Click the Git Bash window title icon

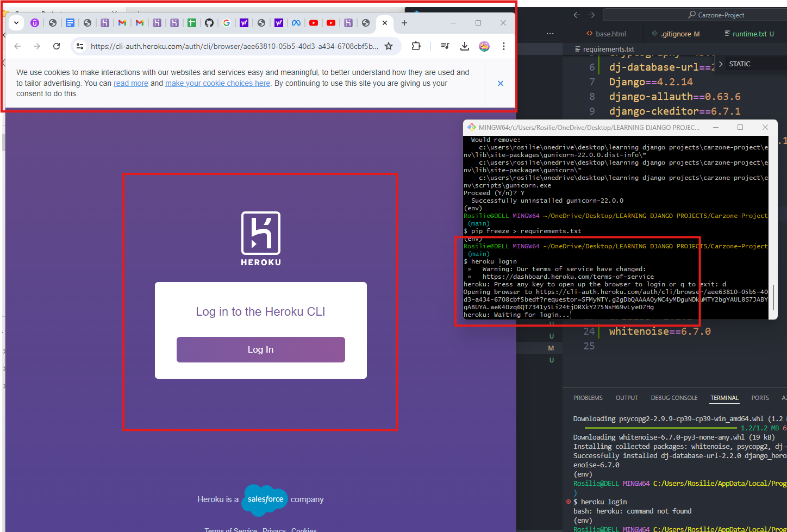[x=472, y=127]
